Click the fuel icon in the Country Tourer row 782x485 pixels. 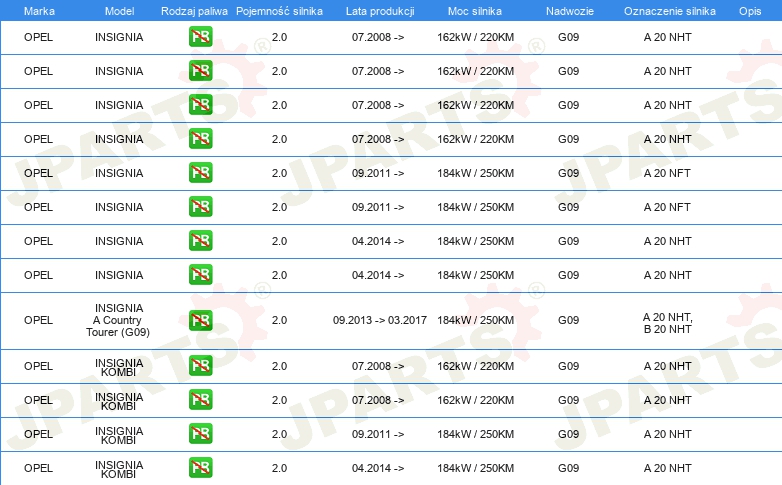click(200, 320)
